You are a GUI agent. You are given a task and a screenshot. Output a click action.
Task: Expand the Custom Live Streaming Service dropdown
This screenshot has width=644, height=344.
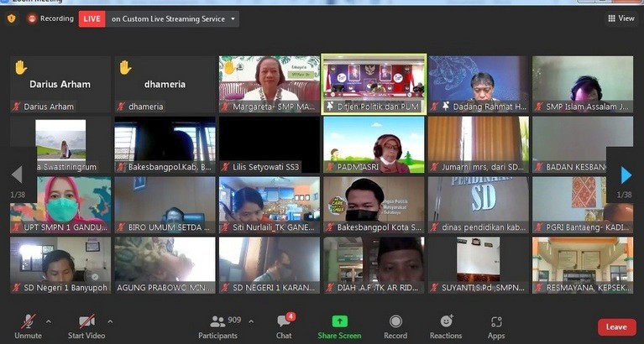click(233, 18)
